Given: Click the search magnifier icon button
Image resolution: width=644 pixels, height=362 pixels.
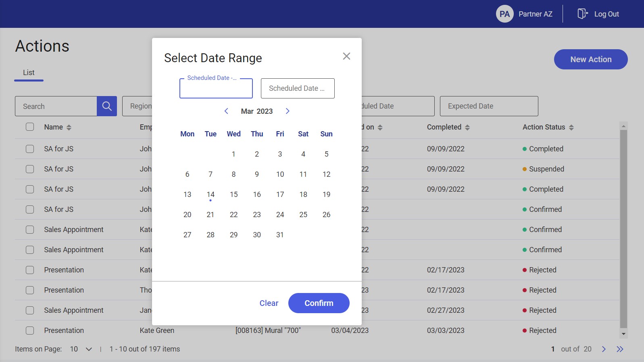Looking at the screenshot, I should 107,106.
